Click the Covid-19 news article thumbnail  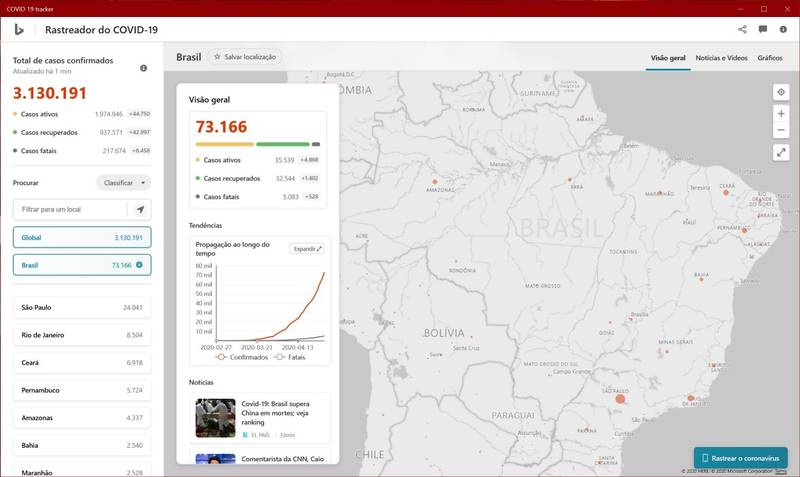tap(215, 418)
